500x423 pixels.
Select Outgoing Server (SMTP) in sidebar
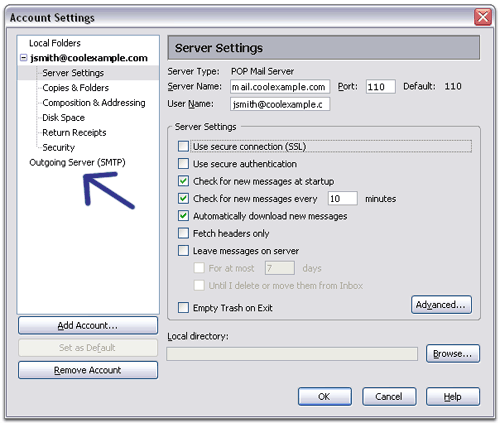click(77, 163)
